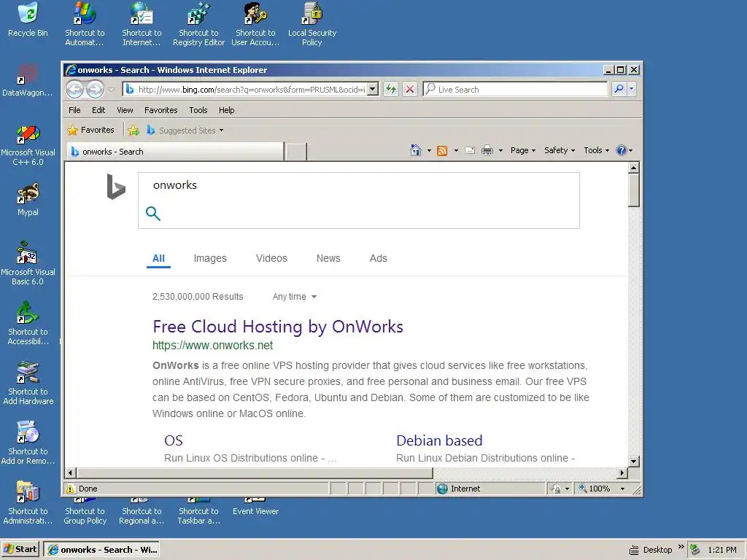This screenshot has width=747, height=560.
Task: Open the Debian based sub-link
Action: click(x=439, y=440)
